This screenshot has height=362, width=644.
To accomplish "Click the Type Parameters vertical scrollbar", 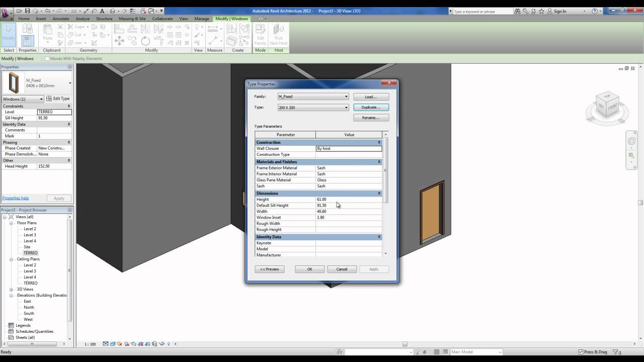I will (386, 171).
